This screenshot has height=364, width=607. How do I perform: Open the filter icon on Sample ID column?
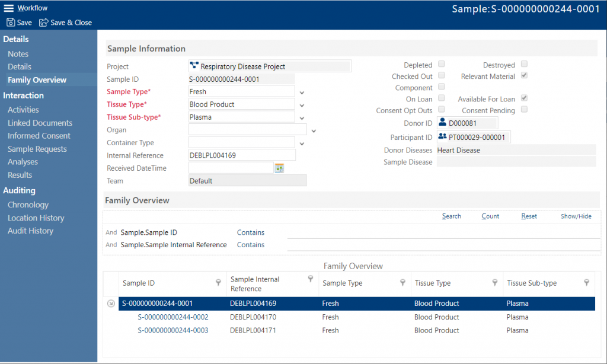pos(218,282)
